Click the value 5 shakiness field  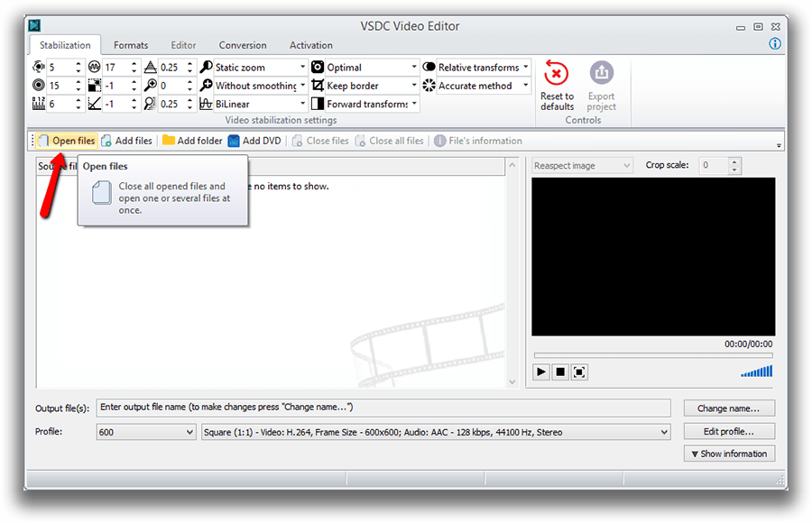click(x=60, y=68)
